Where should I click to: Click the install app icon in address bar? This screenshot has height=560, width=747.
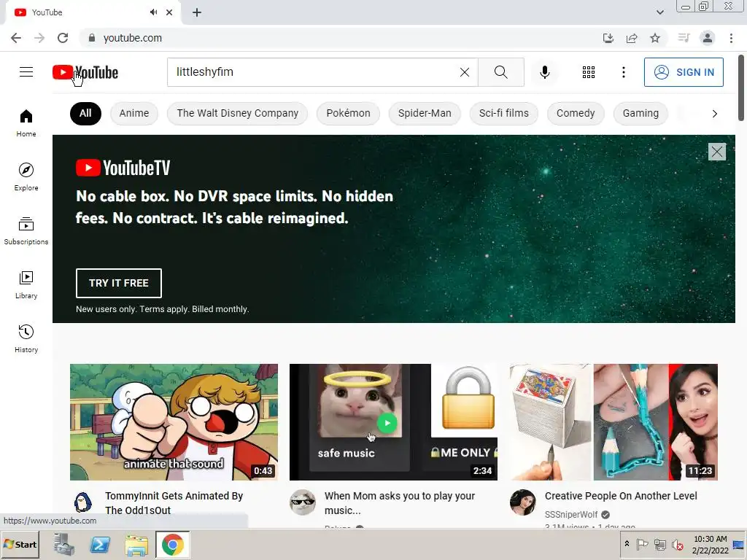click(x=608, y=38)
